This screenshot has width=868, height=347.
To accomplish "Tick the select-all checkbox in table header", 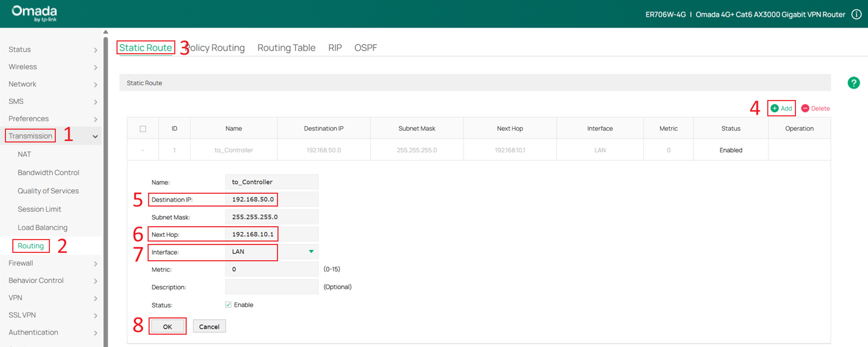I will (x=143, y=129).
